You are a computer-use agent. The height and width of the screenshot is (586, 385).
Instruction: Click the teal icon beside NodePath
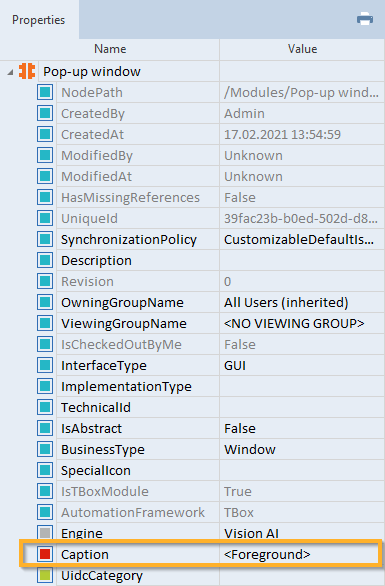[45, 92]
